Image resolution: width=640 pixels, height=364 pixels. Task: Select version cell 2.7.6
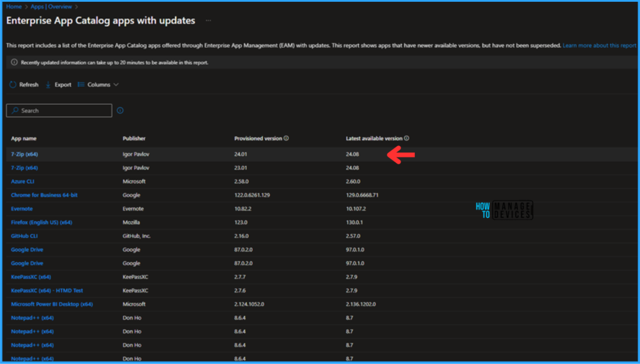coord(240,290)
